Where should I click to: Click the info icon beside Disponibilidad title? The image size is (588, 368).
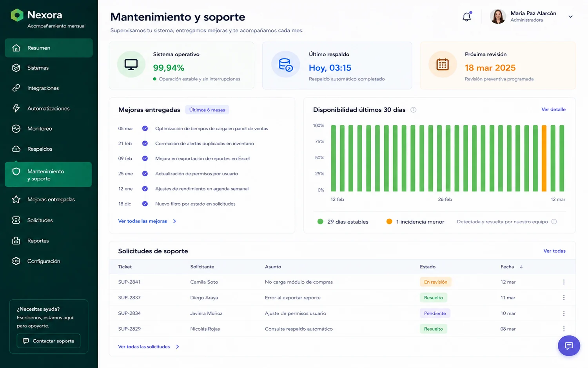coord(413,110)
